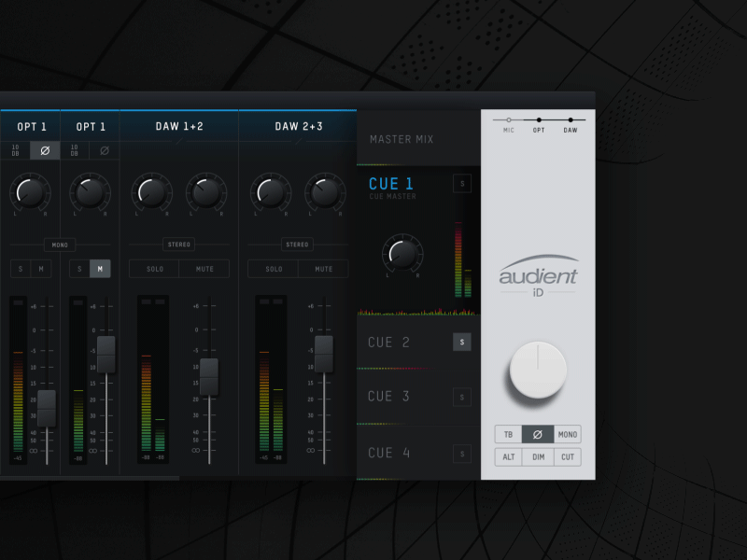Click the slash icon under the DAW 2+3 header

click(298, 142)
